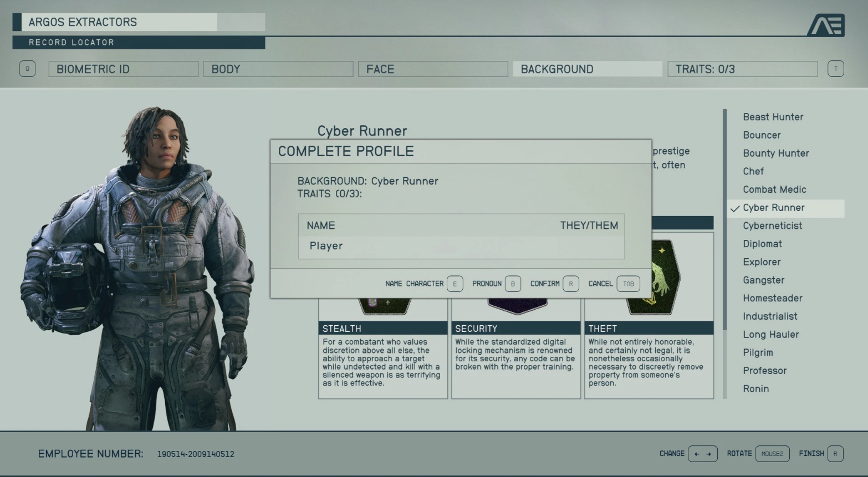Select Bouncer background

762,135
